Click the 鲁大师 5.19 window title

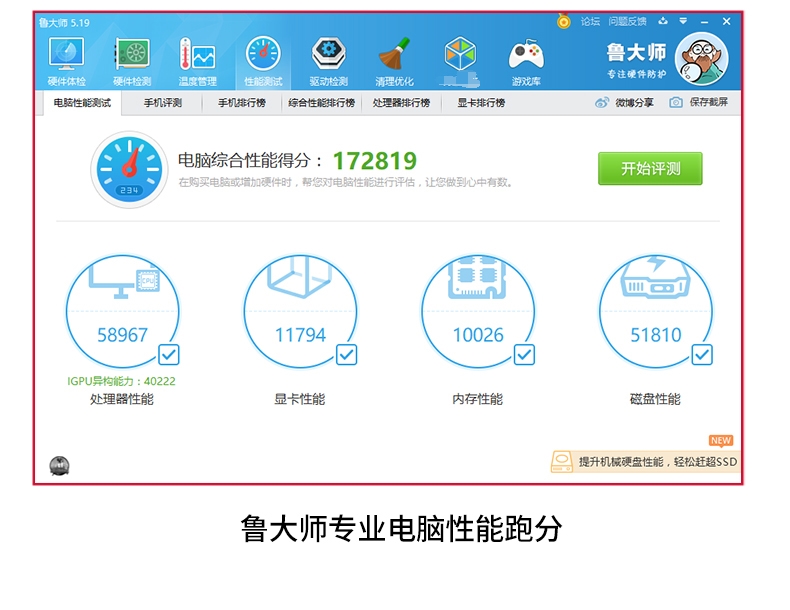click(x=64, y=23)
